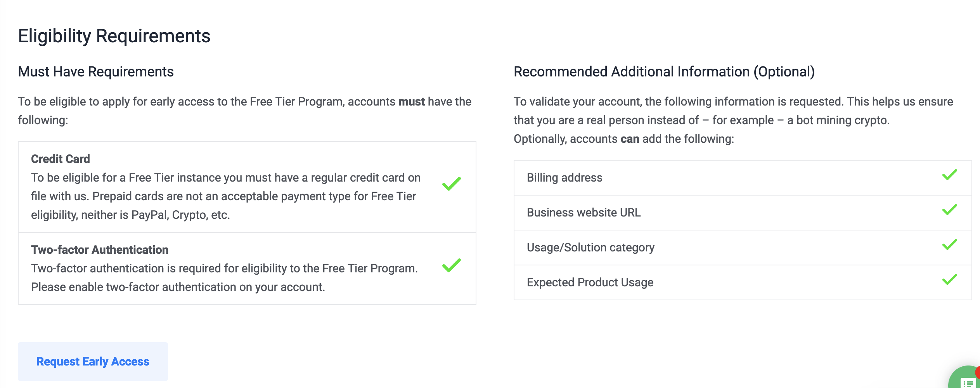The height and width of the screenshot is (388, 980).
Task: Click the Must Have Requirements heading
Action: click(x=96, y=72)
